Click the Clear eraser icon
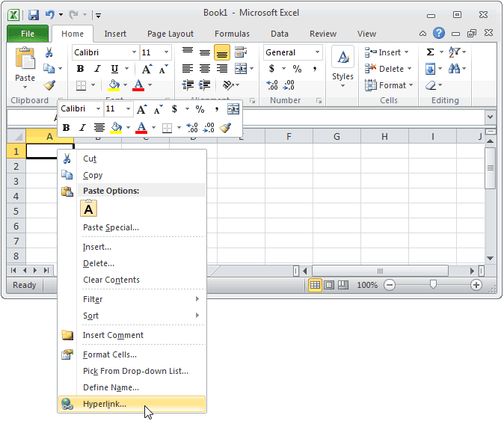The width and height of the screenshot is (504, 421). pos(430,85)
